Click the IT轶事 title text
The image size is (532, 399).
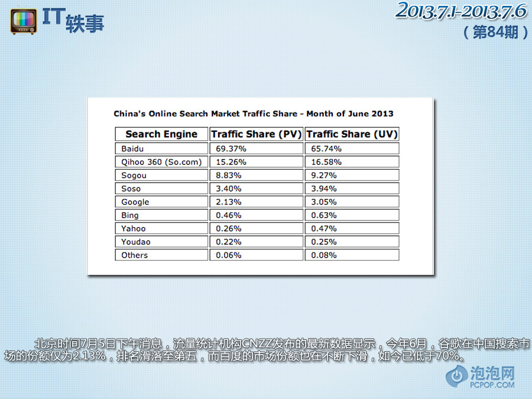tap(73, 21)
